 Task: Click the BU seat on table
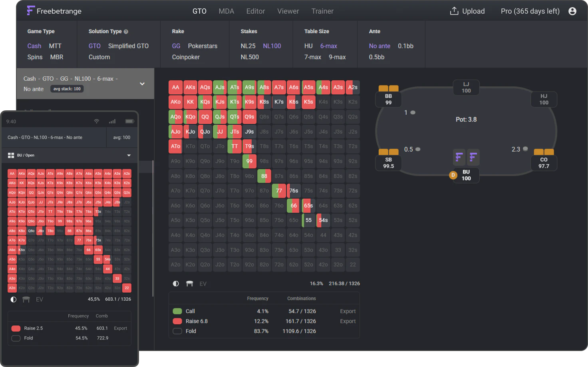tap(466, 175)
